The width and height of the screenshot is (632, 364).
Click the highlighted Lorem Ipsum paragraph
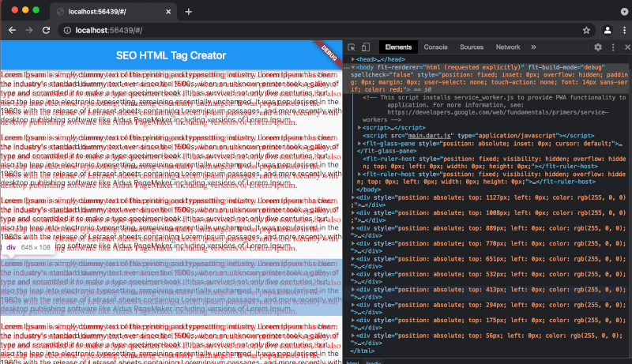[x=171, y=287]
